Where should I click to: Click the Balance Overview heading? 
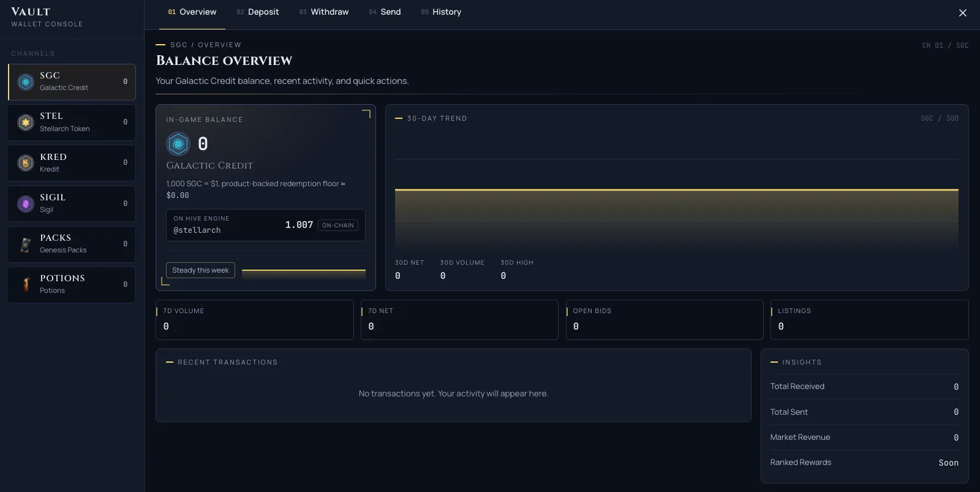point(224,61)
